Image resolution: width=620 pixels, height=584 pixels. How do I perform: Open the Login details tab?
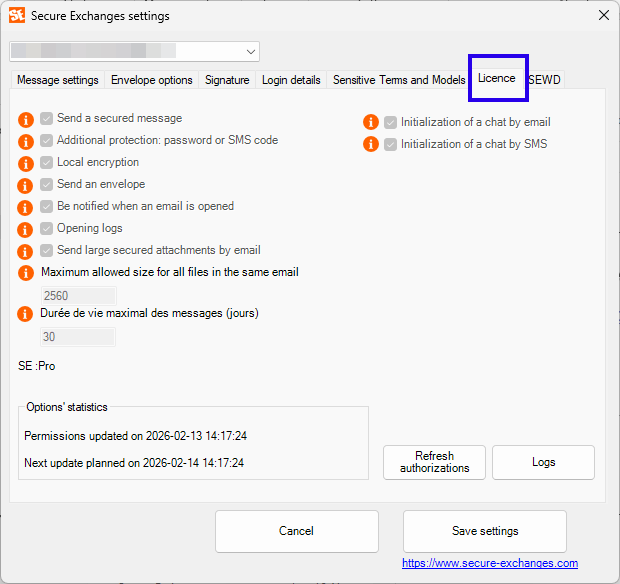[x=291, y=80]
